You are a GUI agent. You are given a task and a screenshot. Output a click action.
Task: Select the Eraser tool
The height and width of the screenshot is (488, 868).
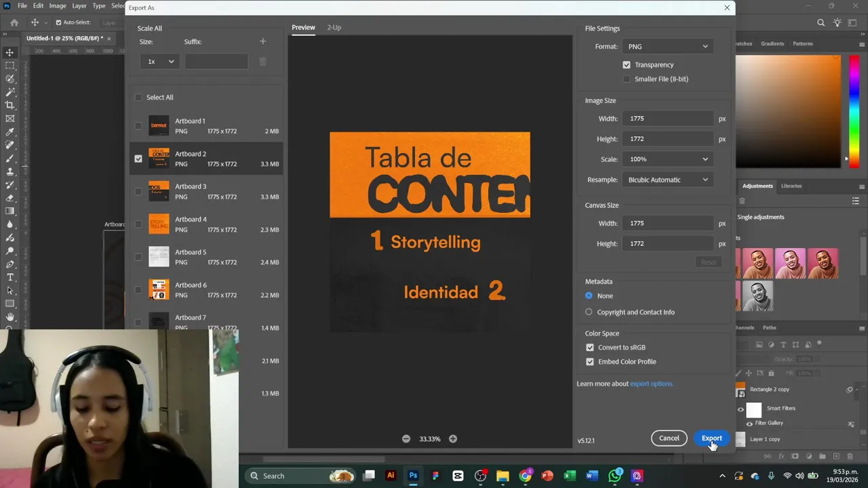10,198
